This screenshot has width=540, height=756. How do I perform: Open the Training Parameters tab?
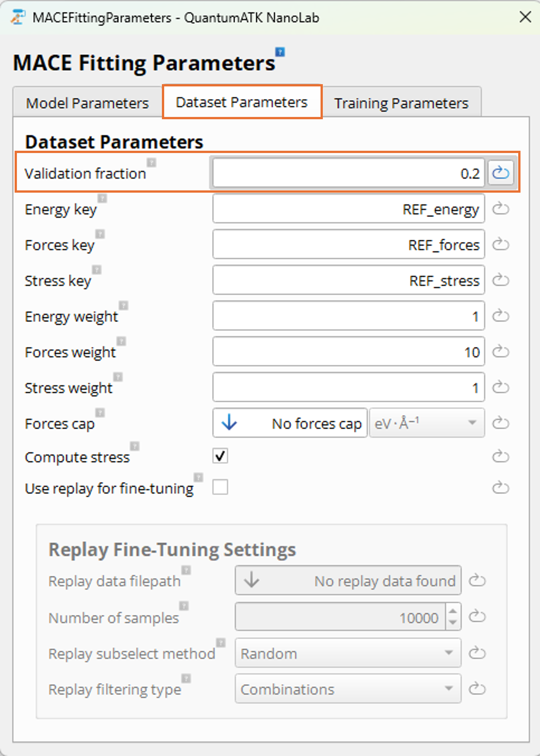[x=401, y=103]
